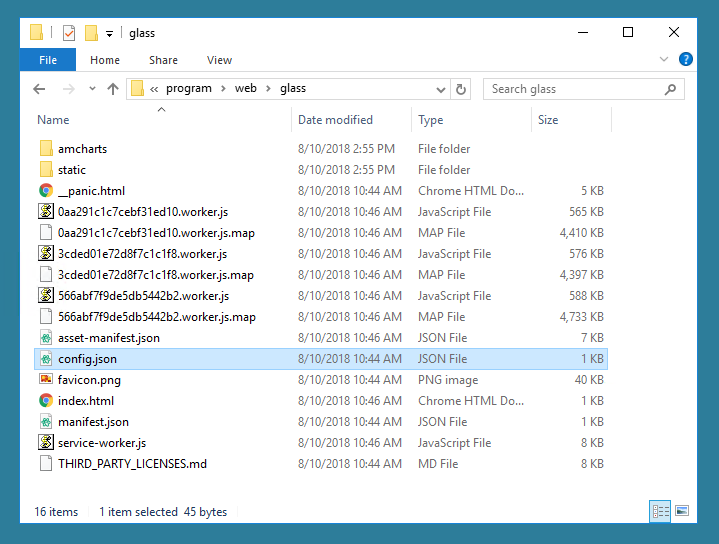
Task: Click the New folder icon in quick access toolbar
Action: click(x=91, y=33)
